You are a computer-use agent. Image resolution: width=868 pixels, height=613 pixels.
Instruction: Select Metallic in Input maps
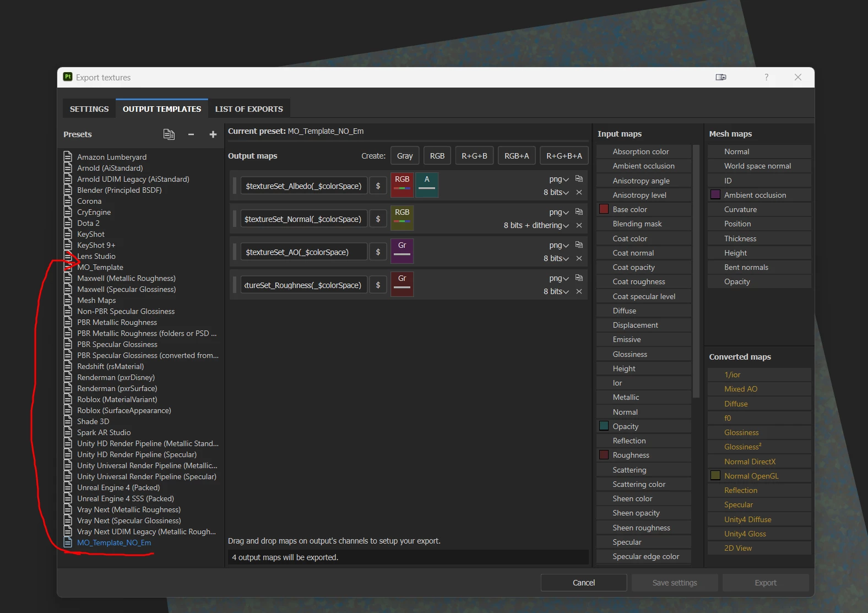644,397
